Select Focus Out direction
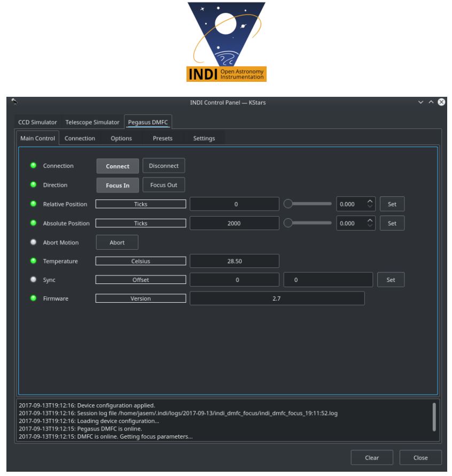 coord(164,185)
